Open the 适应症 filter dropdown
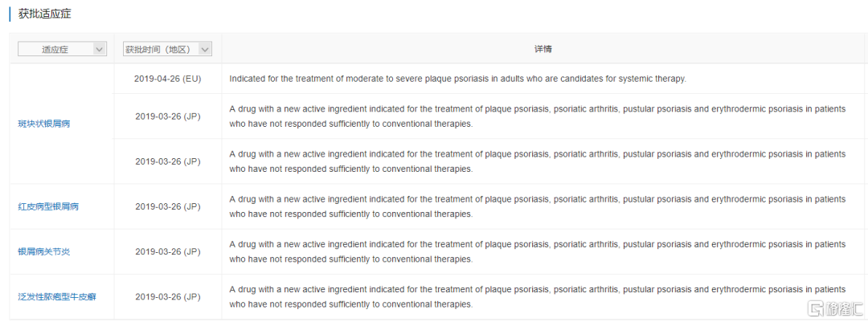Screen dimensions: 868x322 coord(55,49)
